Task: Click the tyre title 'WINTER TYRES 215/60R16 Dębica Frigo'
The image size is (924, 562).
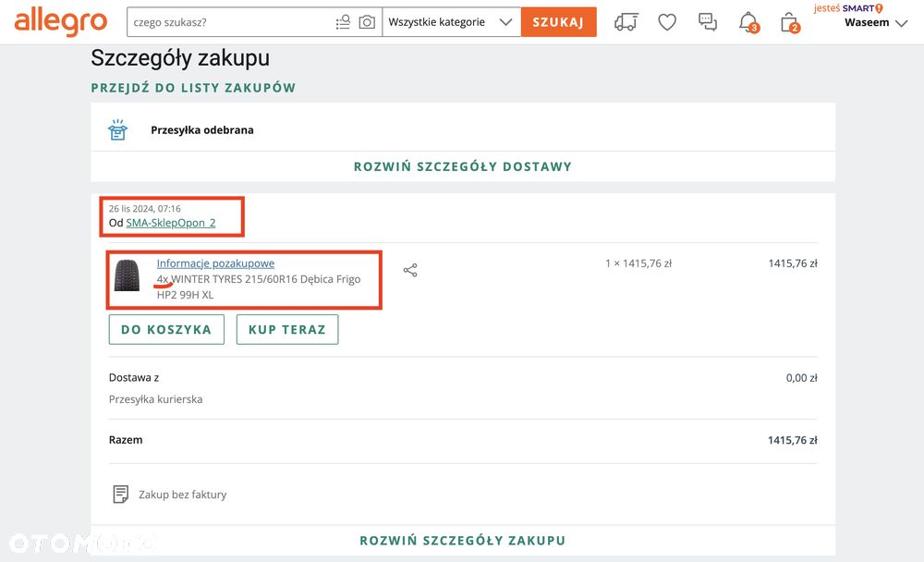Action: click(x=266, y=279)
